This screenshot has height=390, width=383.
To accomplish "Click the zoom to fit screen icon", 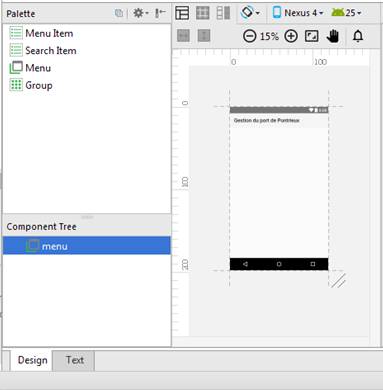I will [311, 36].
